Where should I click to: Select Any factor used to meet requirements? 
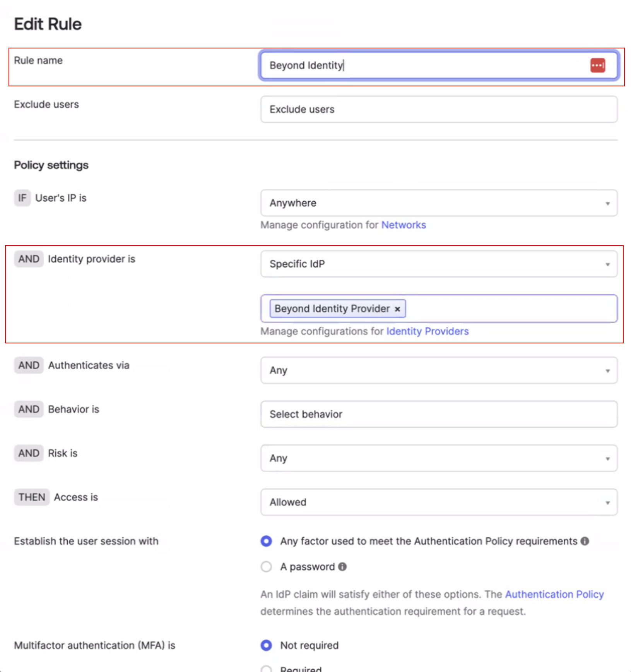266,541
